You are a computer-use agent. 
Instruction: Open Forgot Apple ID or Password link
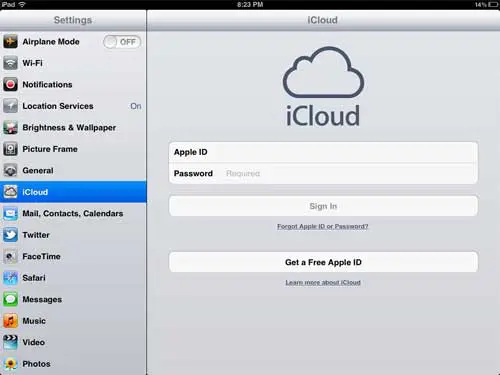pos(323,226)
